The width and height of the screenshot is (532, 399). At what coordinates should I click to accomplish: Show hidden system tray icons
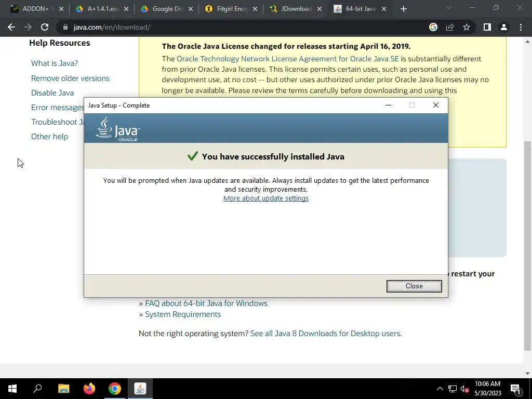click(x=440, y=389)
